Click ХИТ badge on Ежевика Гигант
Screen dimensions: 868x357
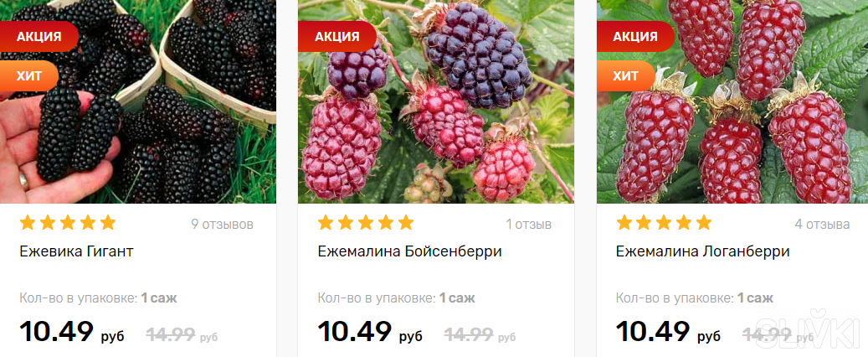28,76
